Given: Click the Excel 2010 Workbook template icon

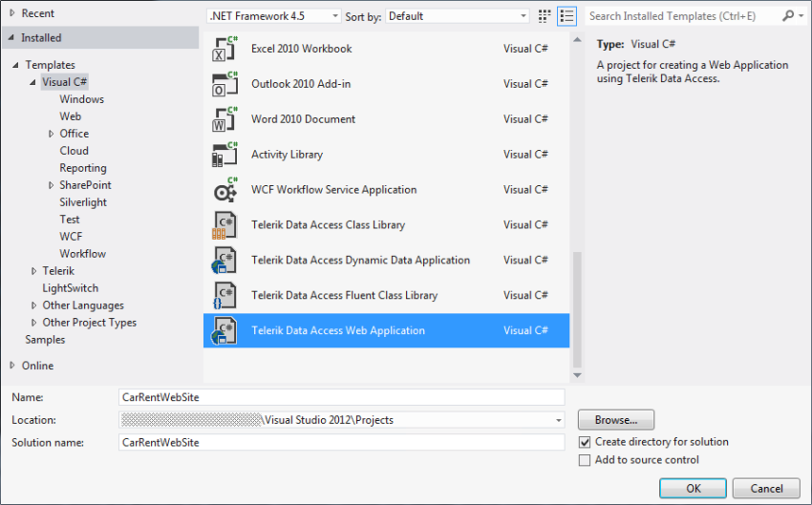Looking at the screenshot, I should click(x=224, y=49).
